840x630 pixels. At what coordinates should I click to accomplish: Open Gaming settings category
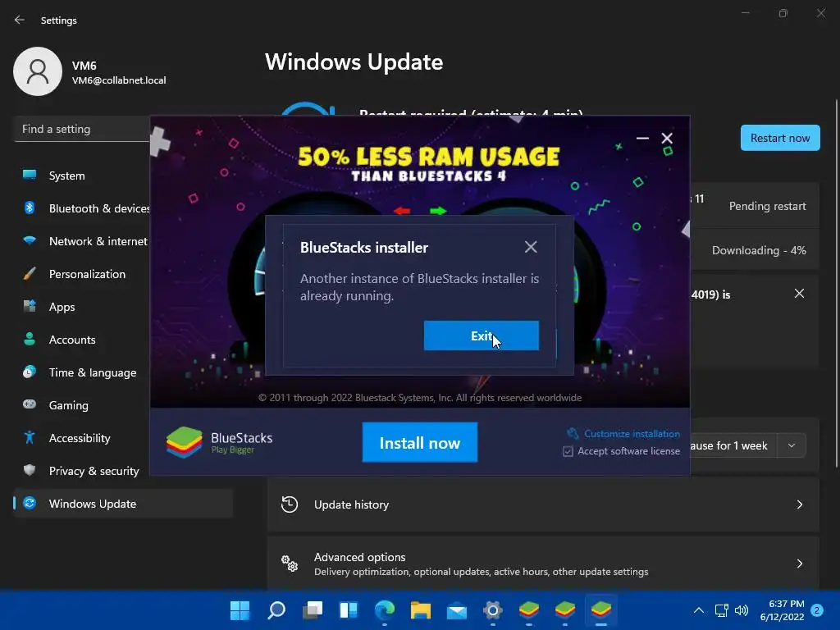81,405
